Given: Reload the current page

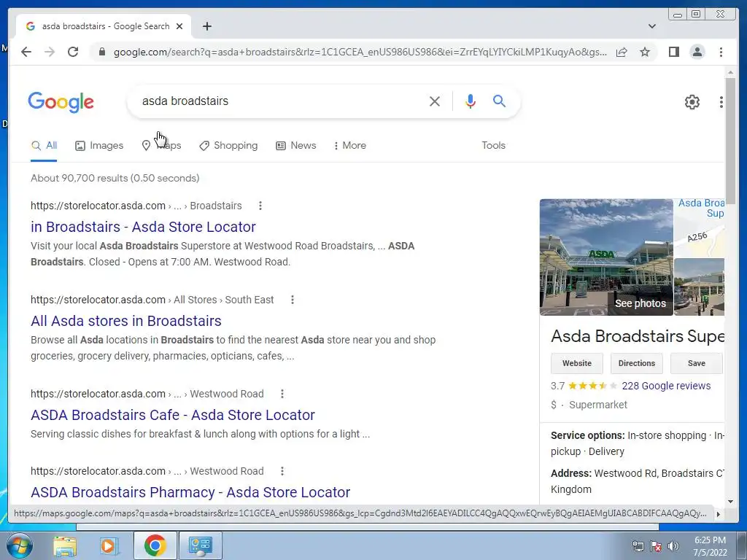Looking at the screenshot, I should click(x=73, y=52).
